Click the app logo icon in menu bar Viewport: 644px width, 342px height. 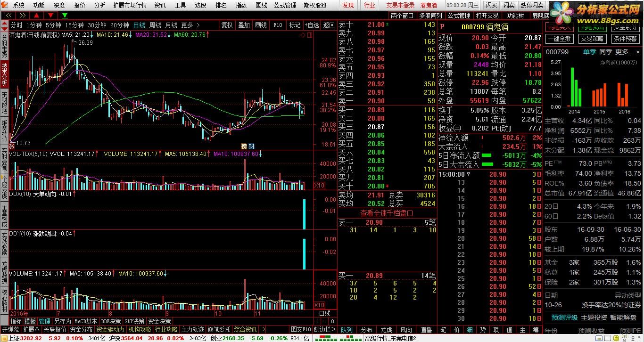click(5, 5)
